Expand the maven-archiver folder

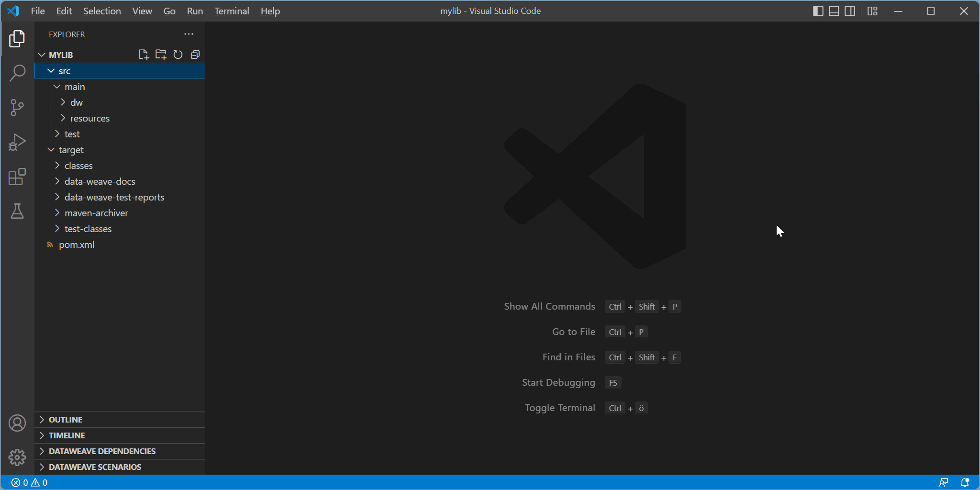[120, 213]
